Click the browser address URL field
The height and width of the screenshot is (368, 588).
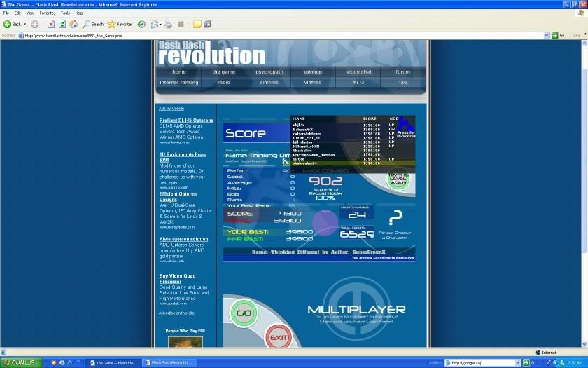coord(280,35)
